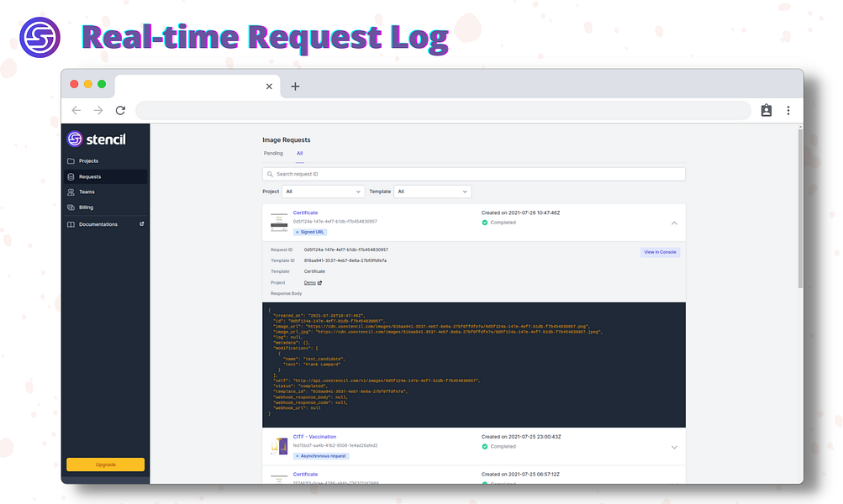Expand the CITF - Vaccination request
This screenshot has height=504, width=843.
[x=674, y=447]
